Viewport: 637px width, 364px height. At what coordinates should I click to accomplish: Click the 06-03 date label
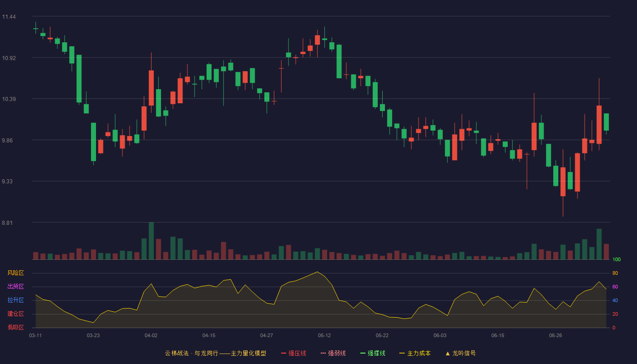click(440, 335)
